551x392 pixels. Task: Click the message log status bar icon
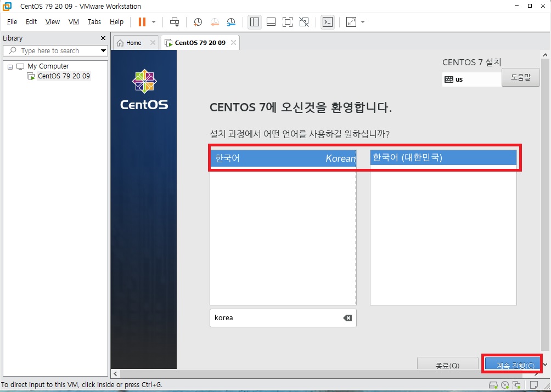[534, 385]
